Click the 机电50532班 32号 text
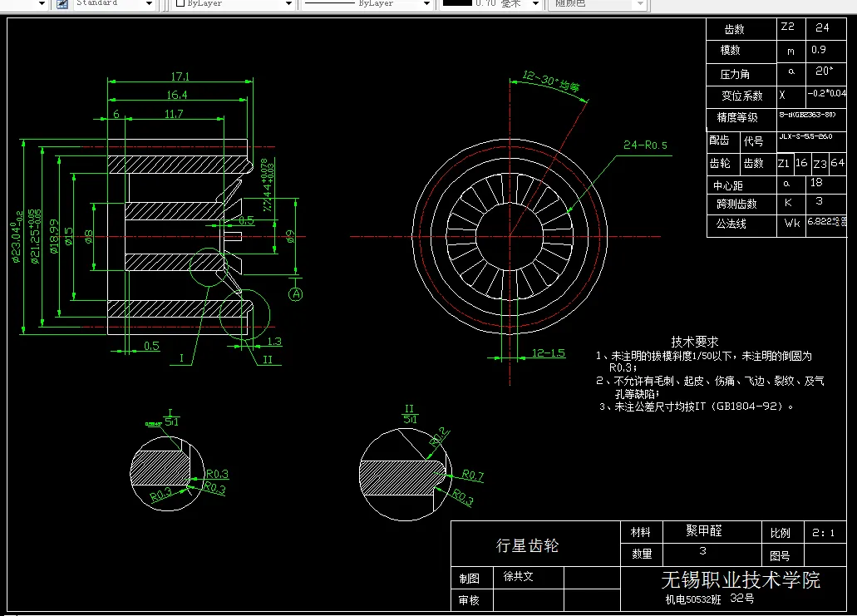 click(709, 599)
